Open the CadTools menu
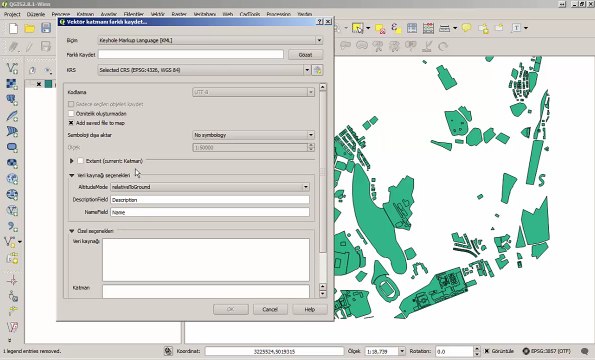This screenshot has width=595, height=360. tap(250, 14)
